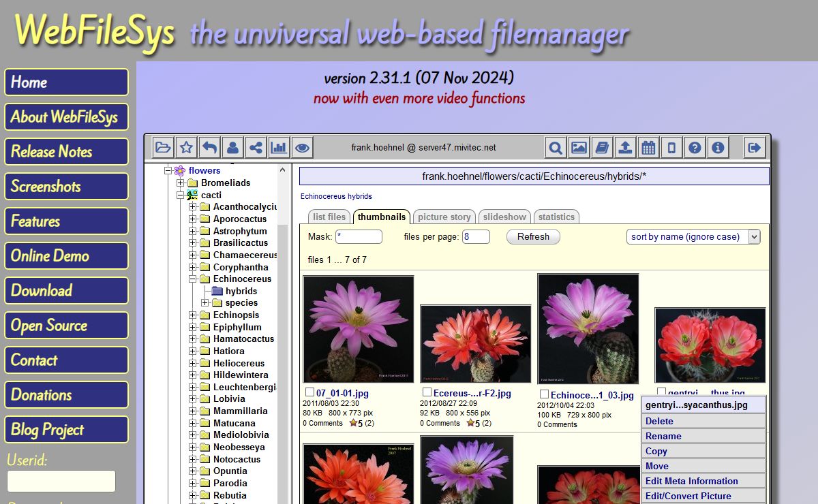Open the Blog Project page

tap(66, 430)
